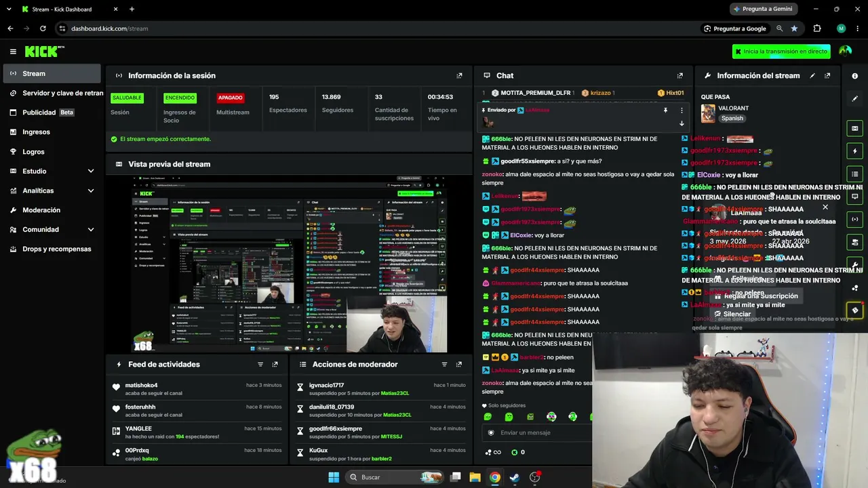Click the Windows Start button

click(x=334, y=477)
